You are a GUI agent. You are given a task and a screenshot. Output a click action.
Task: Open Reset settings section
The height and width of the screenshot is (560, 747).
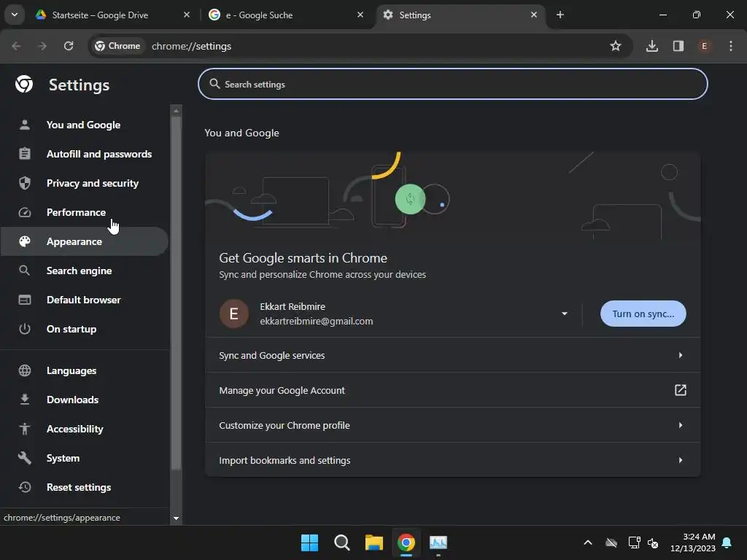click(84, 487)
